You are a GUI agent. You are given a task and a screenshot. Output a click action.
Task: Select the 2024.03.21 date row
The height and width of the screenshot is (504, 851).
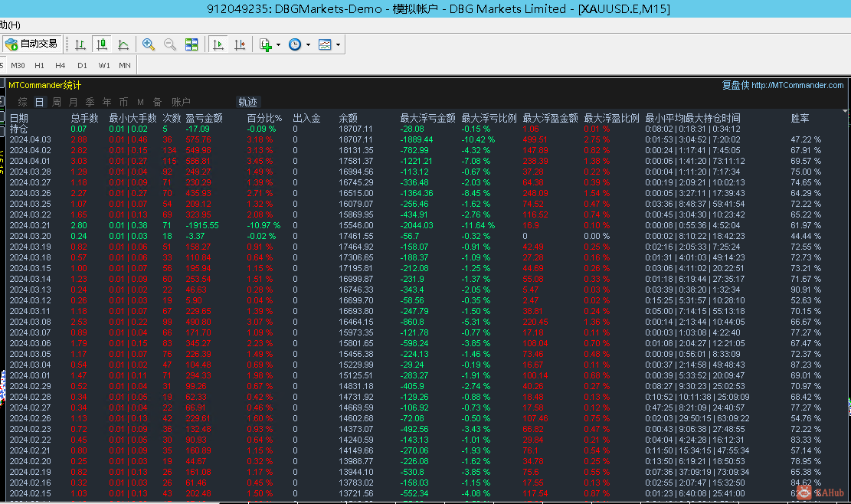[425, 226]
